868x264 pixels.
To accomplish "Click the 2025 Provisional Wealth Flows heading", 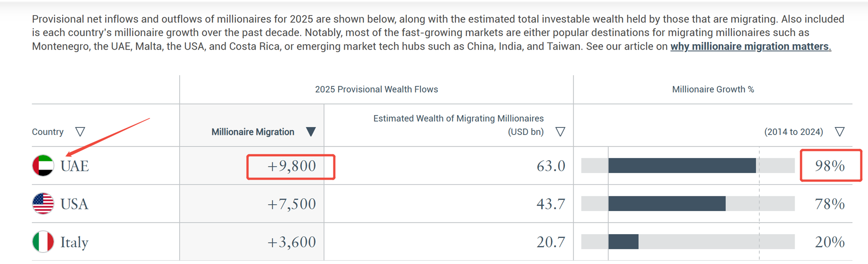I will pyautogui.click(x=376, y=89).
